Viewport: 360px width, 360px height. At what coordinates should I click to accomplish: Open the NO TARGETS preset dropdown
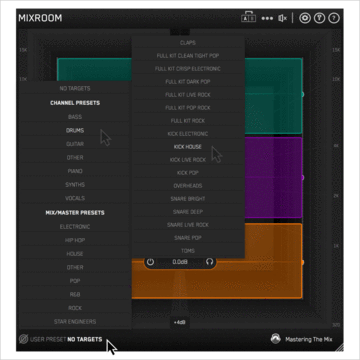tap(85, 339)
